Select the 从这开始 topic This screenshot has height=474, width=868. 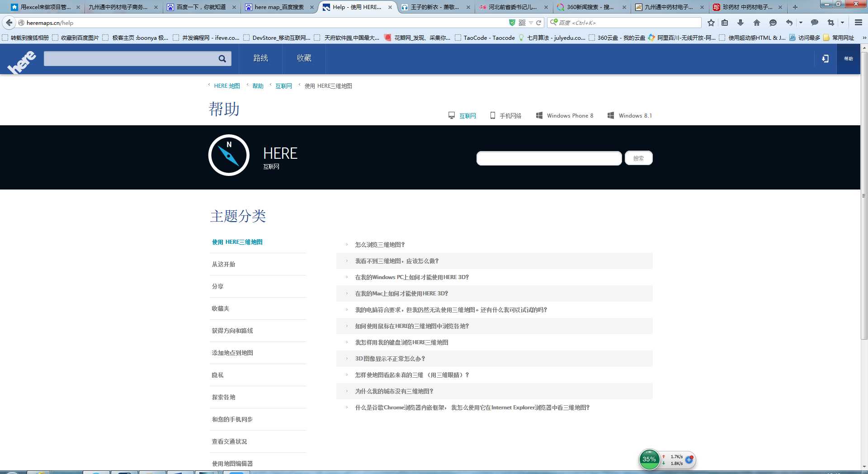(223, 264)
